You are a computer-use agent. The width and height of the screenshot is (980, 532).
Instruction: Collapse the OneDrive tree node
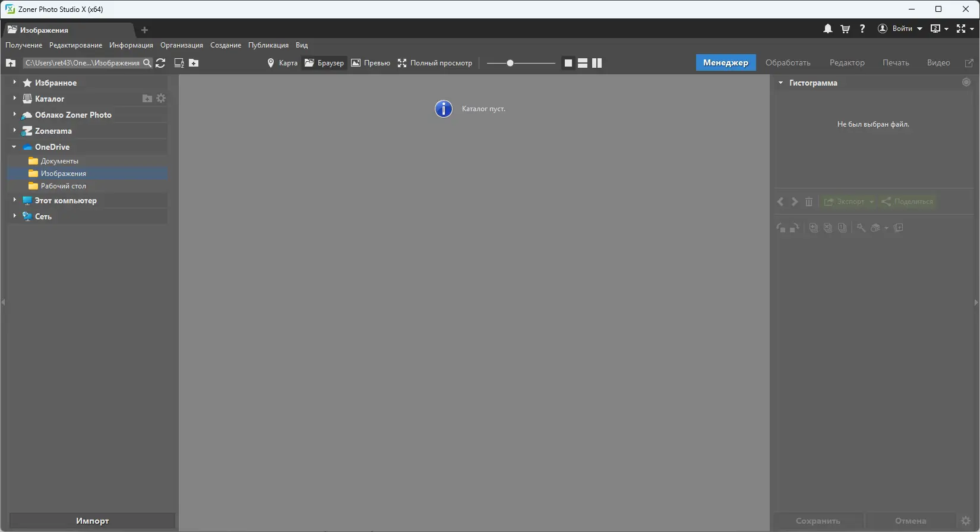point(14,147)
